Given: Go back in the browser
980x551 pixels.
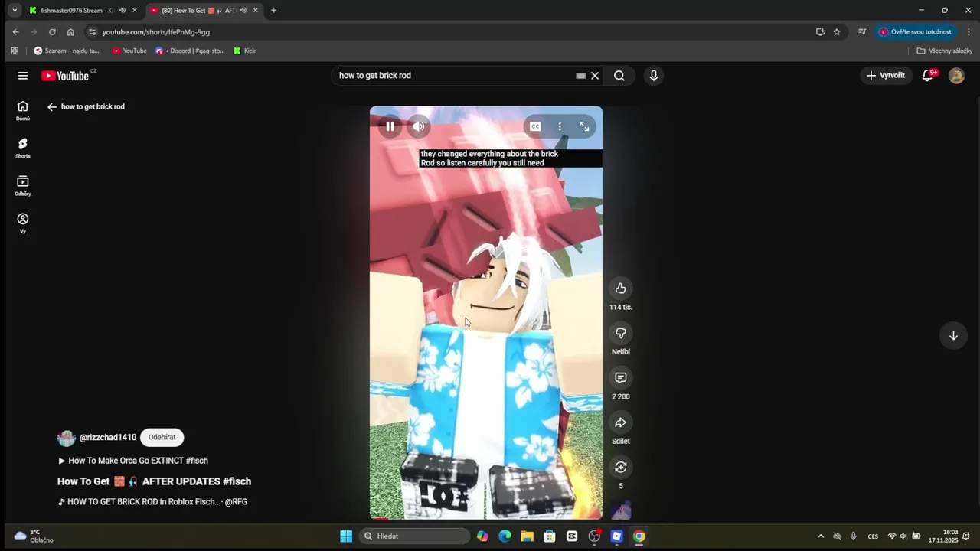Looking at the screenshot, I should (x=15, y=32).
